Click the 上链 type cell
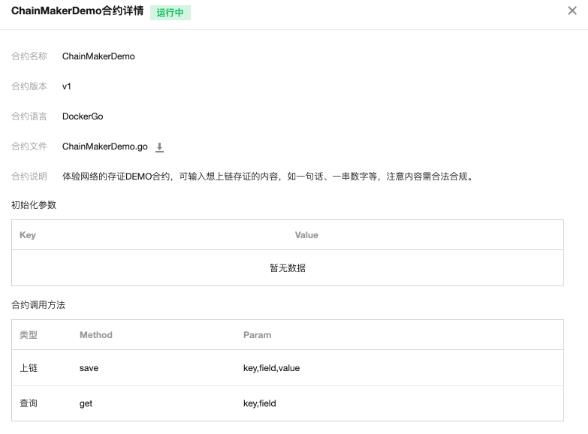 click(28, 368)
